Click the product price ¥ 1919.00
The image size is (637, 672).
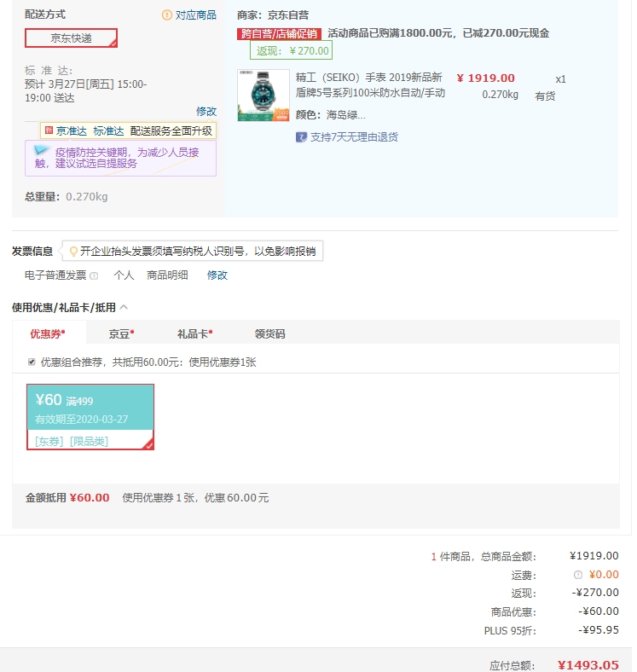click(x=486, y=78)
